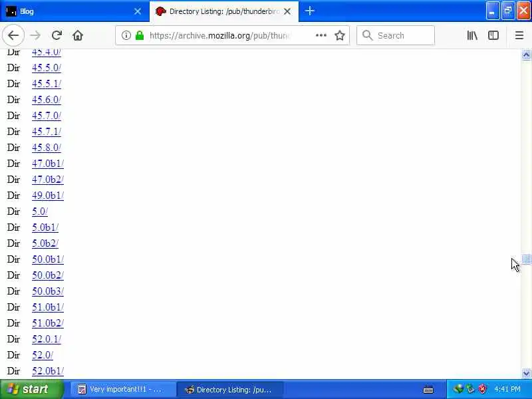Show site information icon in address bar
Image resolution: width=532 pixels, height=399 pixels.
[126, 35]
